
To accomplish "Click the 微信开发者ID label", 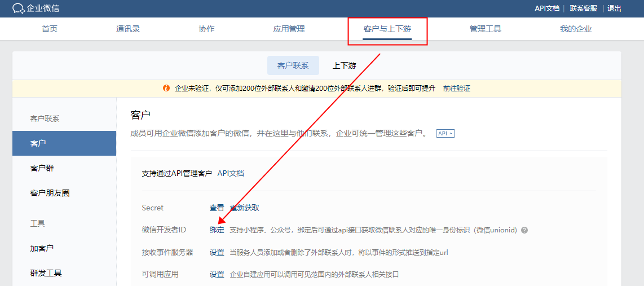I will click(x=164, y=230).
